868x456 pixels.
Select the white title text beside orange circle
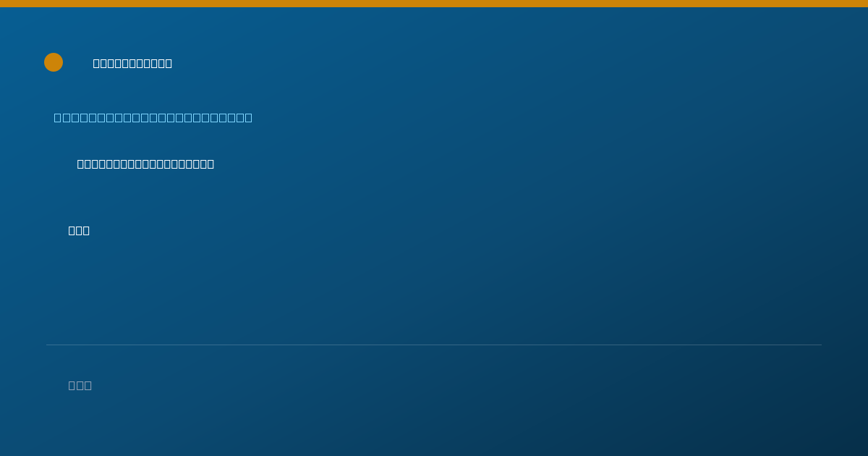[132, 63]
